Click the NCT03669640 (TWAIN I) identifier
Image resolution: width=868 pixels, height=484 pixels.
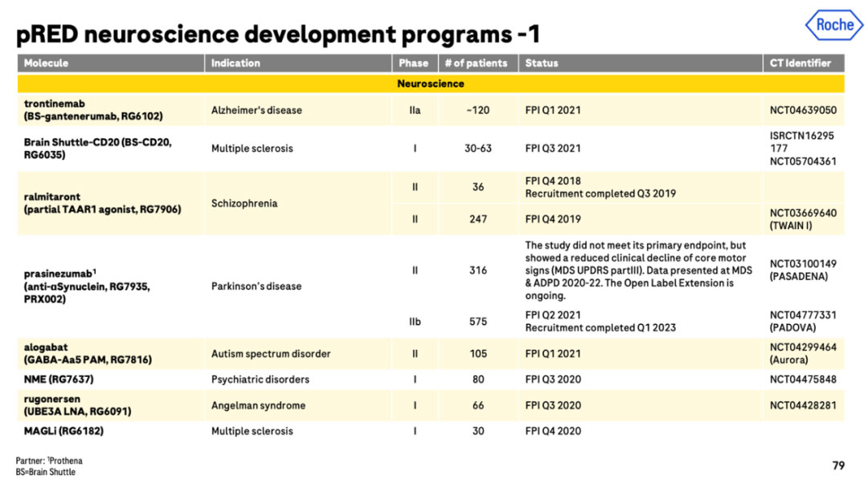803,219
